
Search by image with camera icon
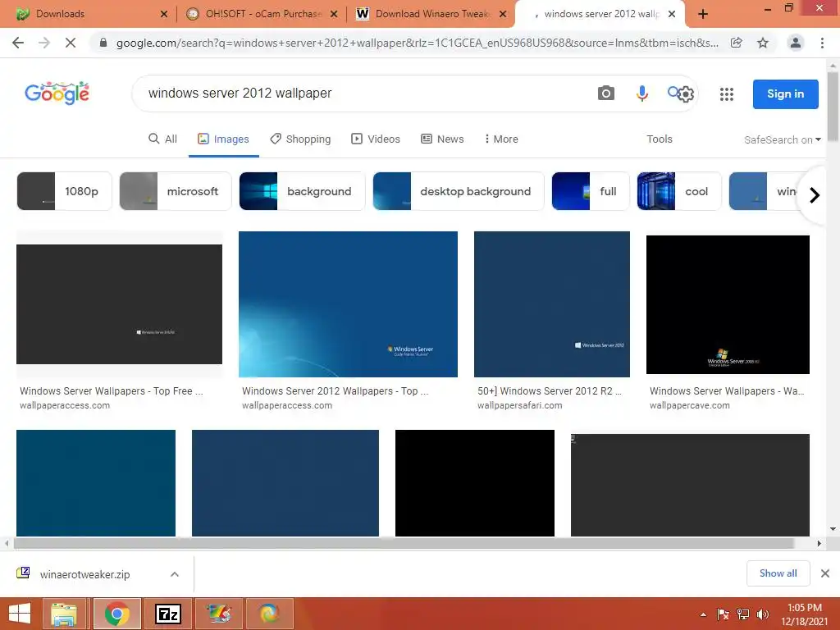tap(606, 94)
